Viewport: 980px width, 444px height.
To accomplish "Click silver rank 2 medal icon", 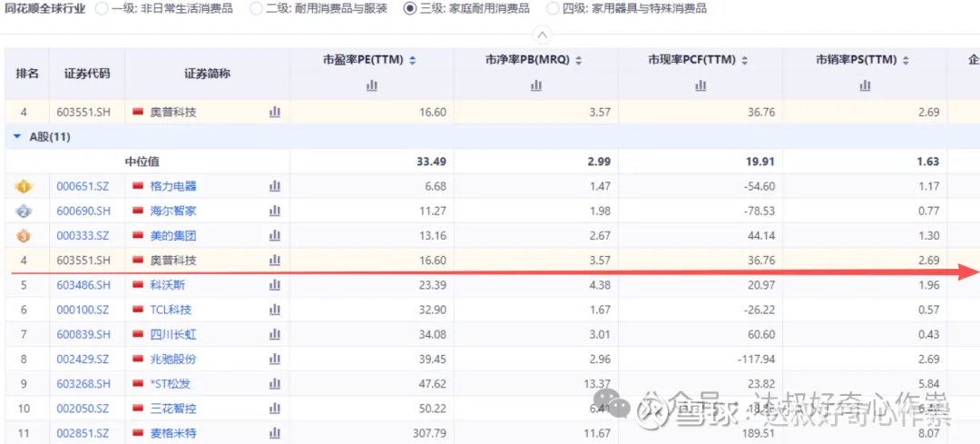I will 24,211.
